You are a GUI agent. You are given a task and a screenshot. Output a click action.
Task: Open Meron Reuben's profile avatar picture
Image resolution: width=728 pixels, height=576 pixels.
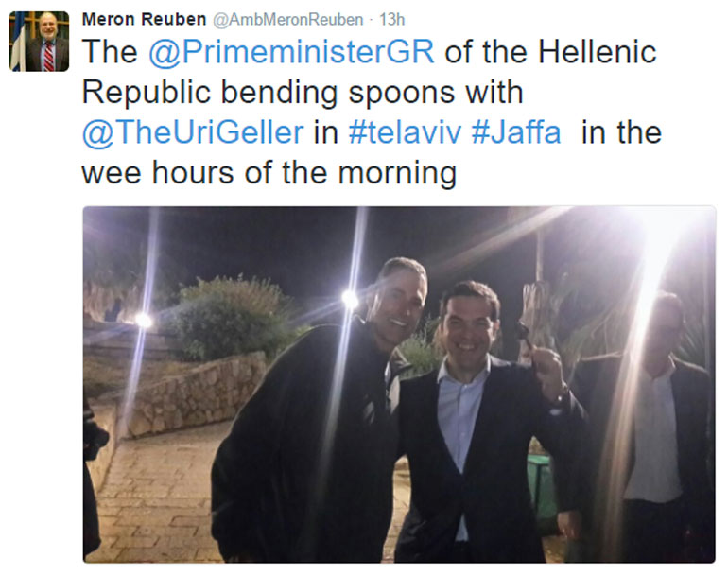39,42
